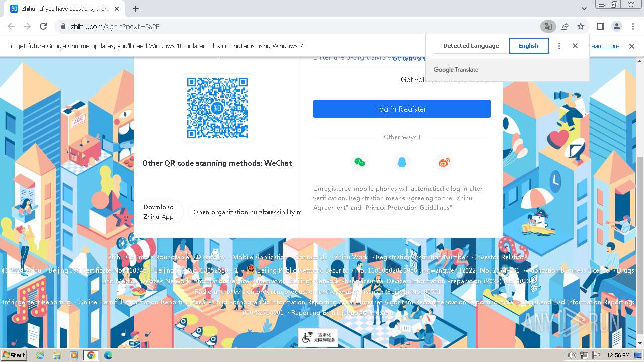Open media player from taskbar

[x=74, y=355]
